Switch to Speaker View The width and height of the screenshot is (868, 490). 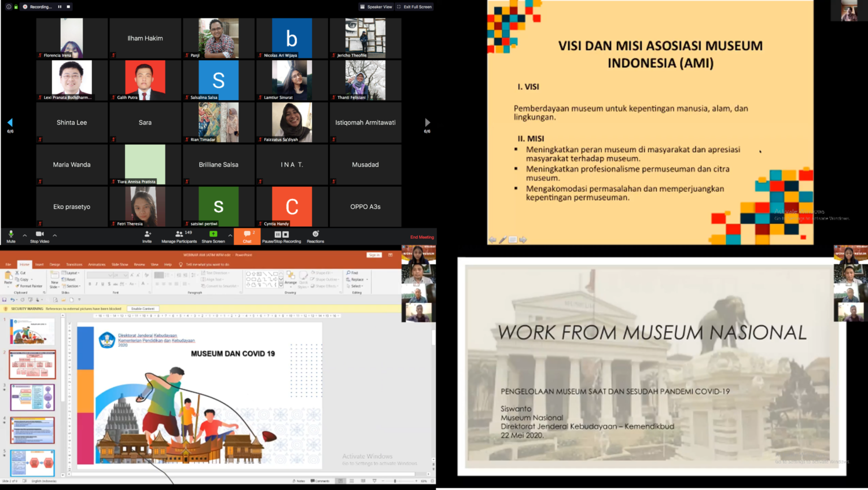[x=376, y=7]
